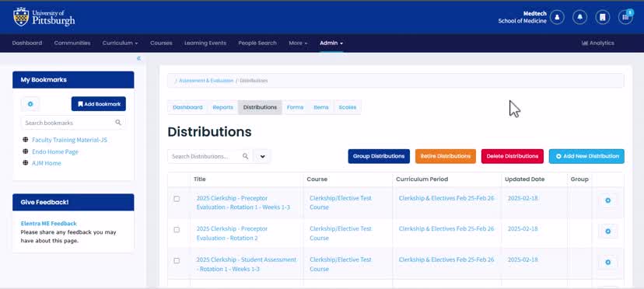Open gear menu for Rotation 1 Preceptor Evaluation

(x=608, y=200)
